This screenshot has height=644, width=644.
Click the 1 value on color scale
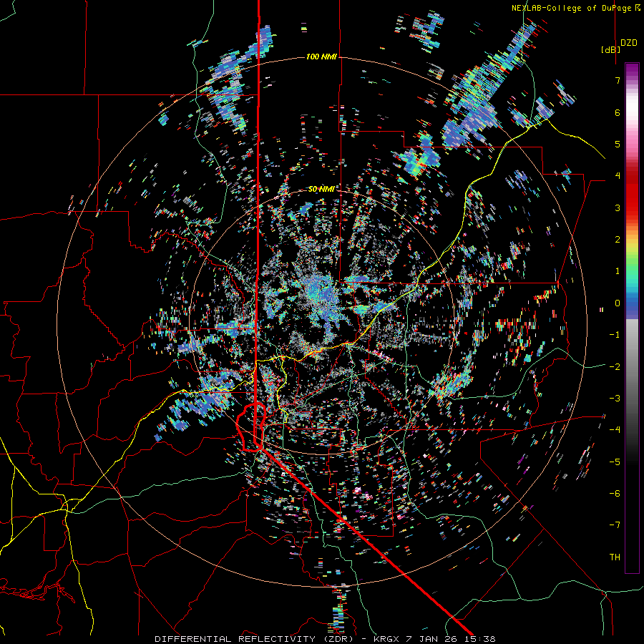618,271
